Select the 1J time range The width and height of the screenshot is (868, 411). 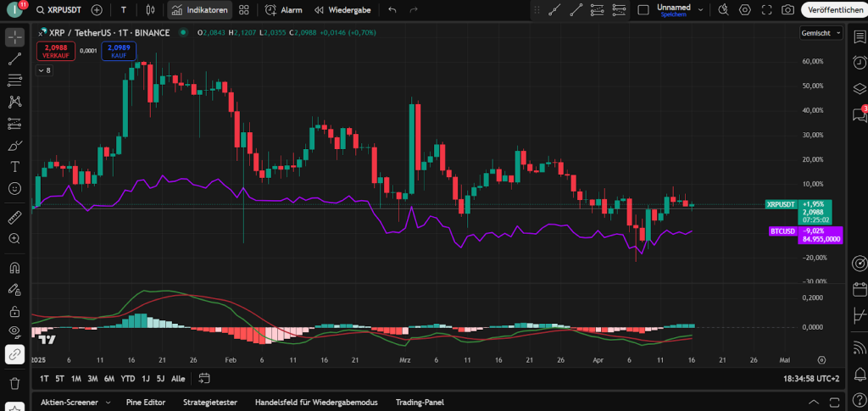(x=146, y=378)
